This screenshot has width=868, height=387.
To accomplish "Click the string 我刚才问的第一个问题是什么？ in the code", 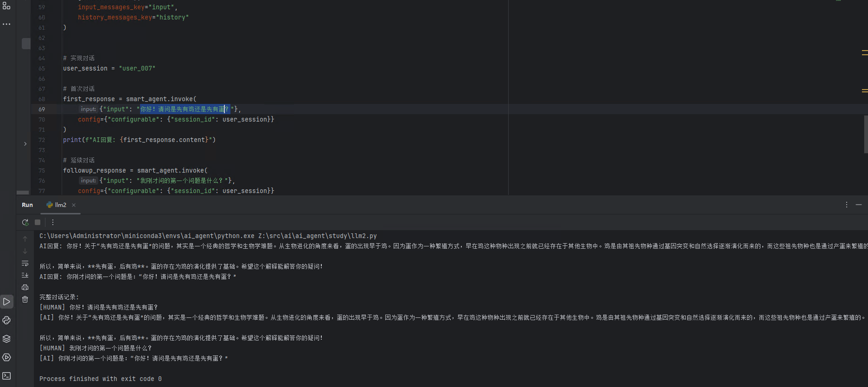I will (x=181, y=181).
